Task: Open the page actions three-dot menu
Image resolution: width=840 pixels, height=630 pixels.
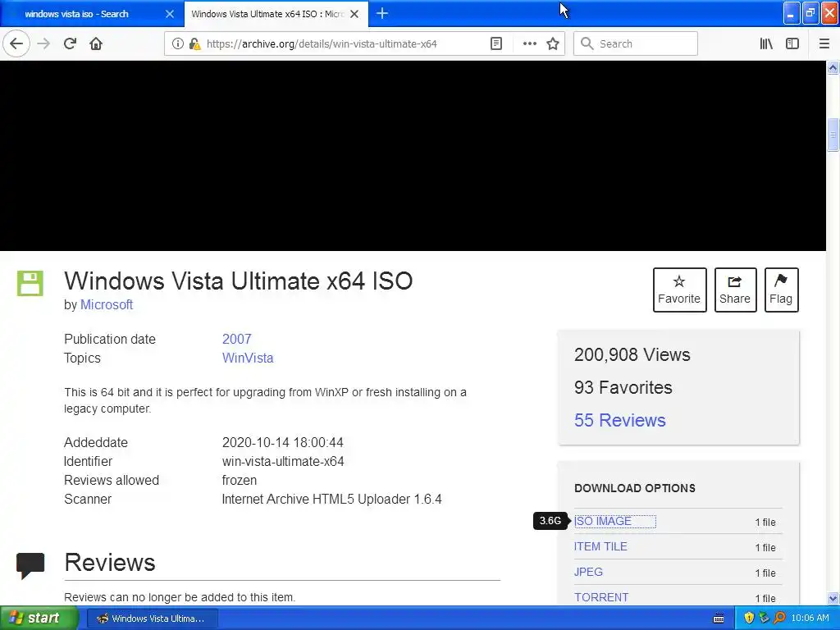Action: [529, 43]
